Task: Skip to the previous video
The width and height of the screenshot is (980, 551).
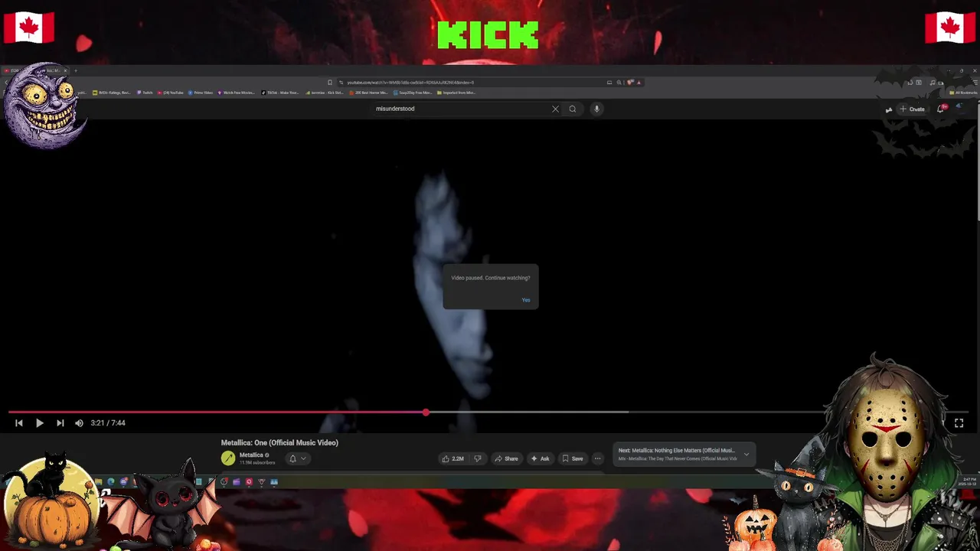Action: coord(19,422)
